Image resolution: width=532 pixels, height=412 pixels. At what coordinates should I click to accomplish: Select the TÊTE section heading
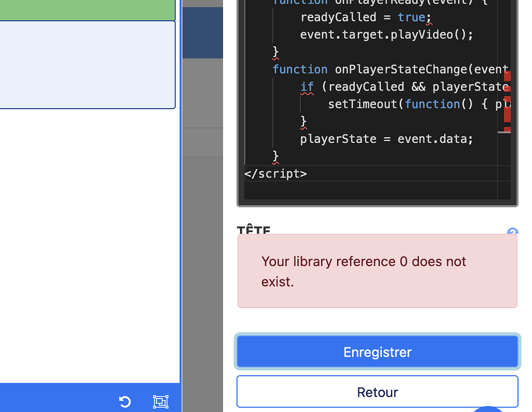254,231
